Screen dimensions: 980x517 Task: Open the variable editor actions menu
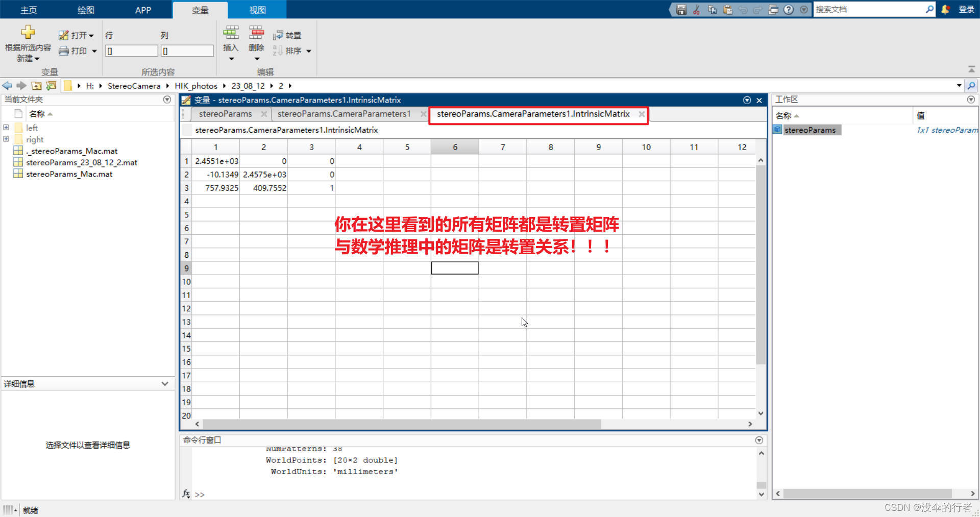(747, 100)
